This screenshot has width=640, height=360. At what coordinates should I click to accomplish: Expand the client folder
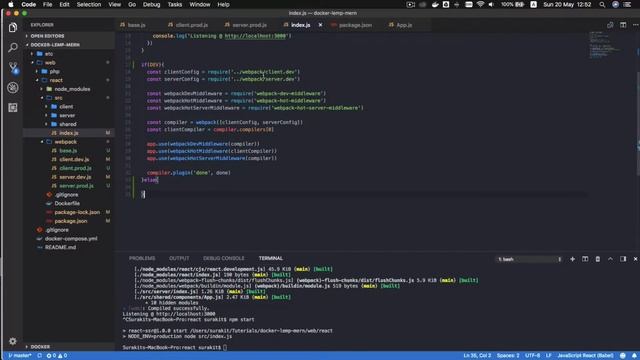66,107
